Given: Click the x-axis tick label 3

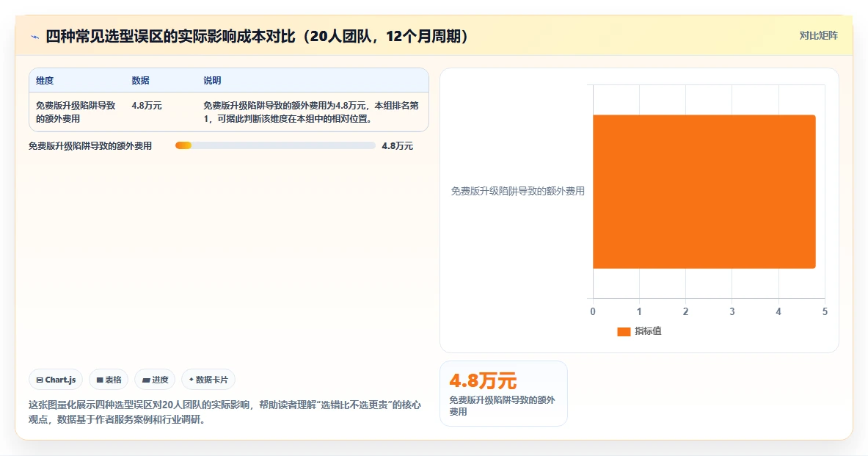Looking at the screenshot, I should coord(732,311).
